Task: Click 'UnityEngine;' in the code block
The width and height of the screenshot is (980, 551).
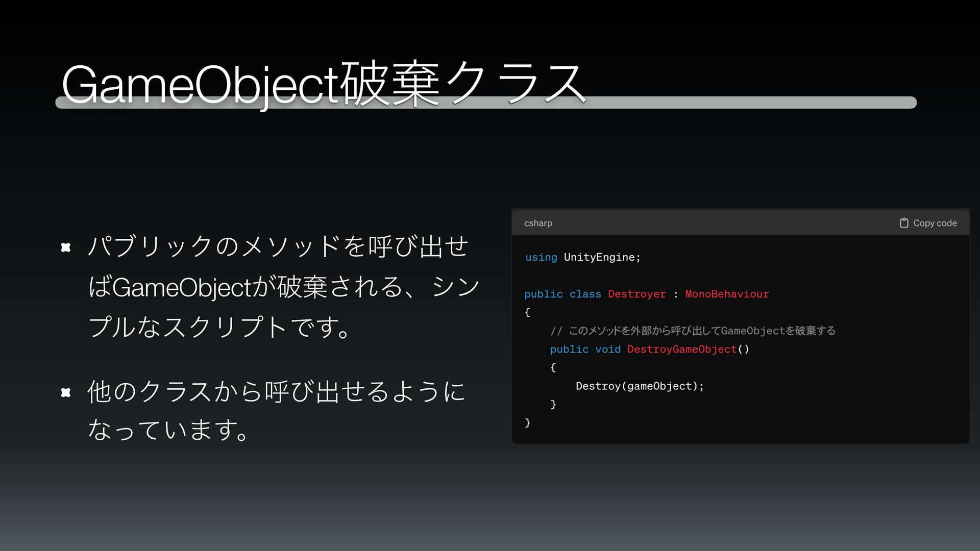Action: [x=602, y=257]
